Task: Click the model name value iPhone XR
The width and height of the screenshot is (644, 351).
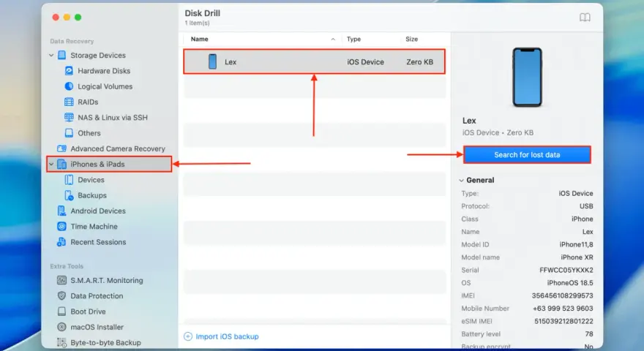Action: (x=577, y=257)
